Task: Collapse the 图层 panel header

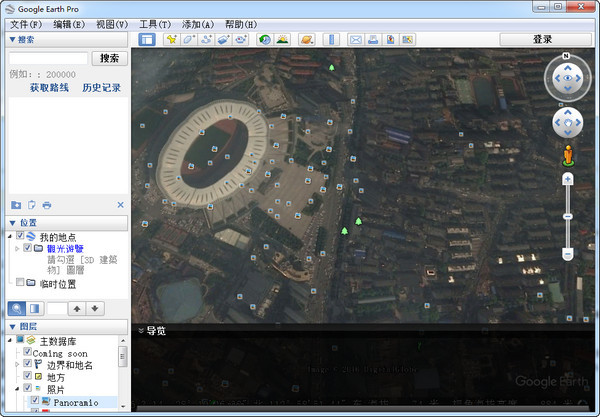Action: click(12, 327)
